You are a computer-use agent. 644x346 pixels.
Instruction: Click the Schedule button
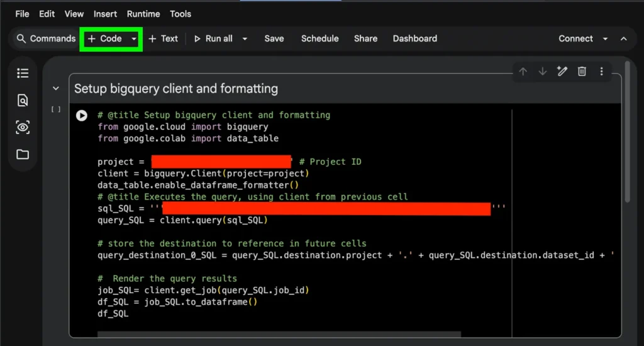[319, 38]
